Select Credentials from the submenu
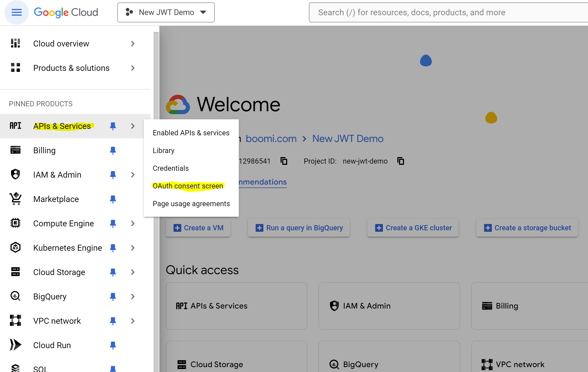 [x=171, y=168]
